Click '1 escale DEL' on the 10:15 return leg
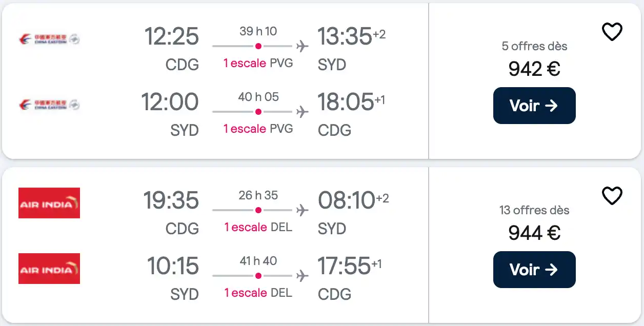Image resolution: width=644 pixels, height=326 pixels. (258, 293)
